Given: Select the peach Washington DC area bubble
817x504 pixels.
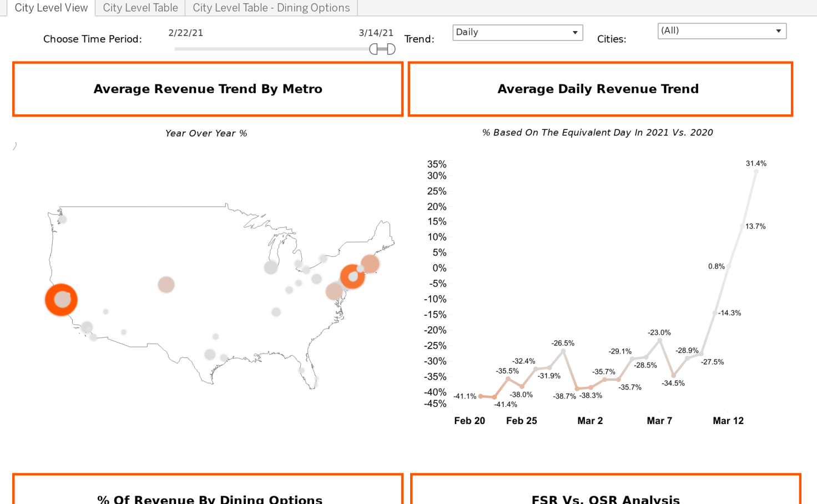Looking at the screenshot, I should tap(334, 291).
